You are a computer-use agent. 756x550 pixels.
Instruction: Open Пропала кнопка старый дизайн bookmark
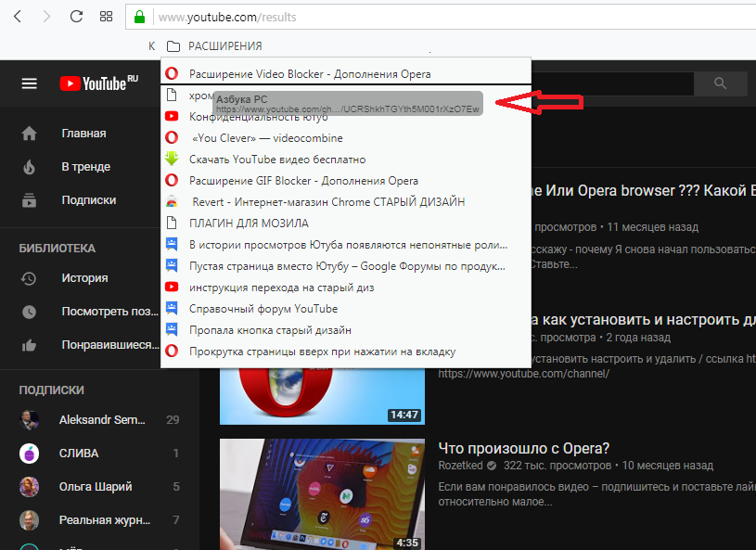point(346,329)
